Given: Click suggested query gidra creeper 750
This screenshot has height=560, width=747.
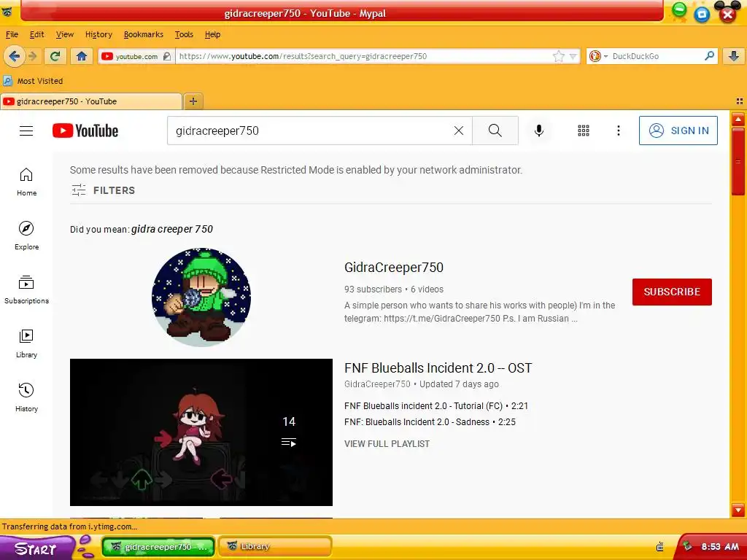Looking at the screenshot, I should point(172,229).
